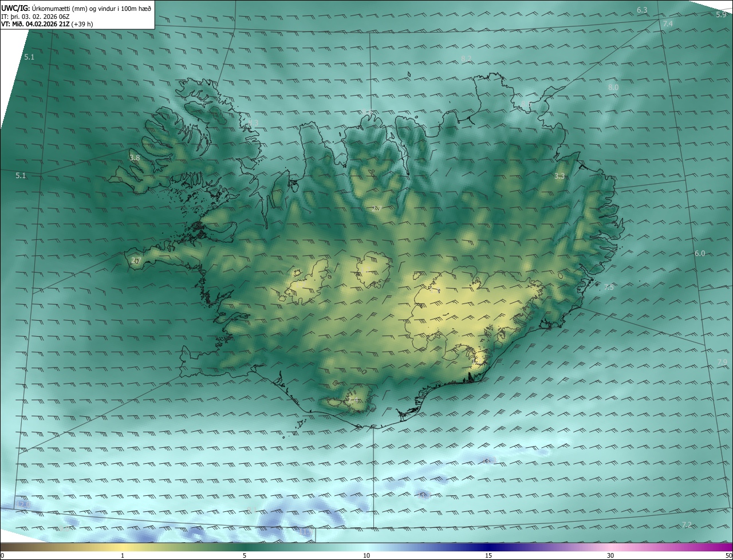Click the title text 'Úrkomumætti (mm) og vindur í 100m hæð'
The image size is (733, 560).
click(90, 8)
